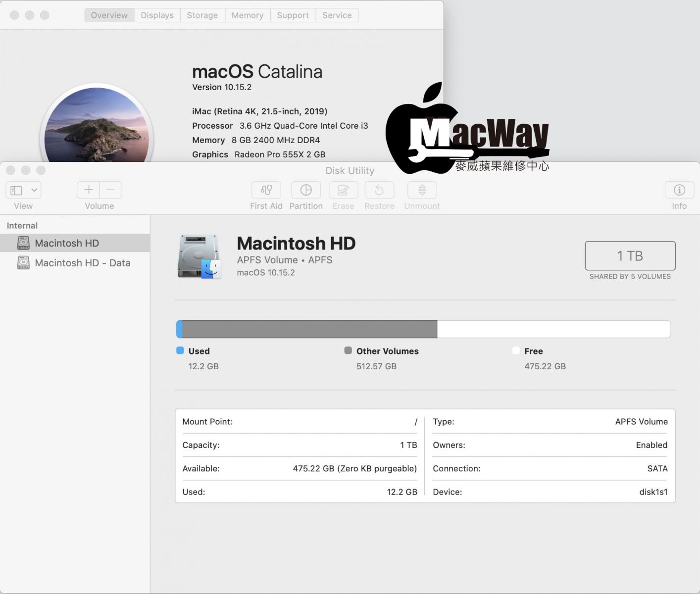Click the white Free legend swatch

[x=516, y=350]
